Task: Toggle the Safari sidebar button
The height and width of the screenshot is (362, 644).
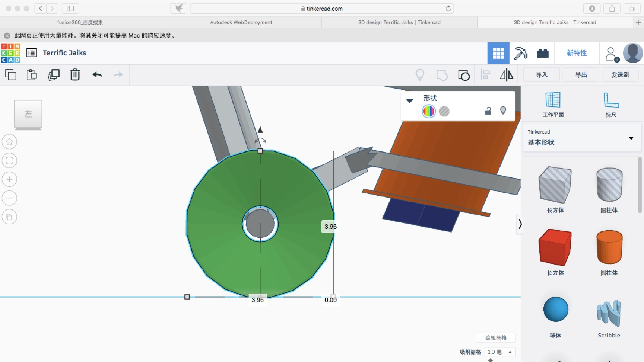Action: click(70, 8)
